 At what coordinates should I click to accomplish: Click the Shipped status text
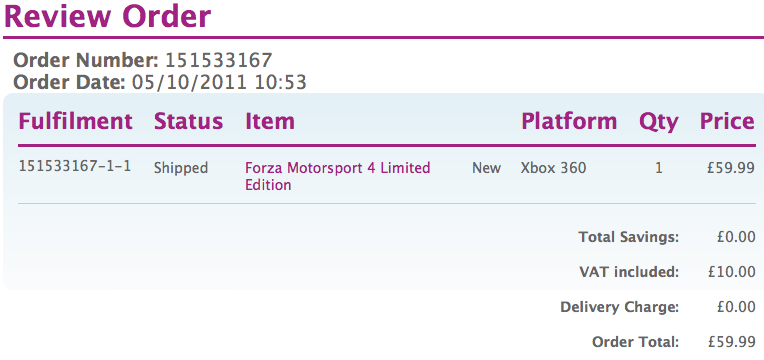tap(181, 169)
